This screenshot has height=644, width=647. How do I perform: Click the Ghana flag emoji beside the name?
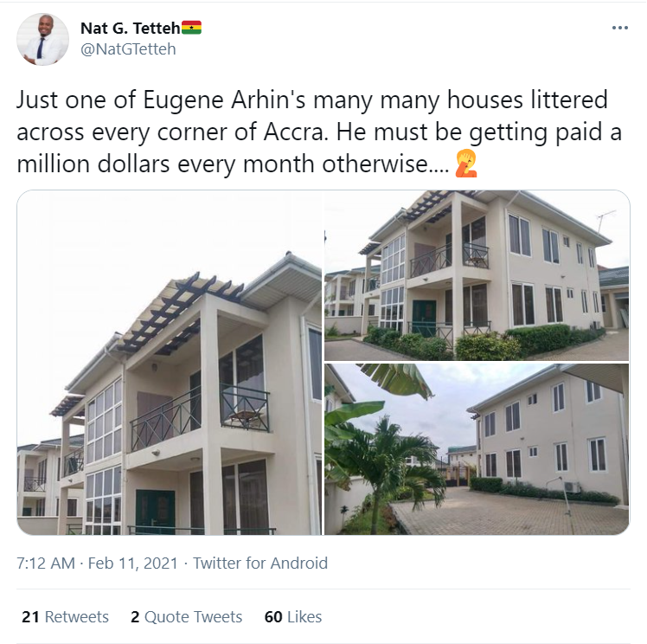point(192,28)
